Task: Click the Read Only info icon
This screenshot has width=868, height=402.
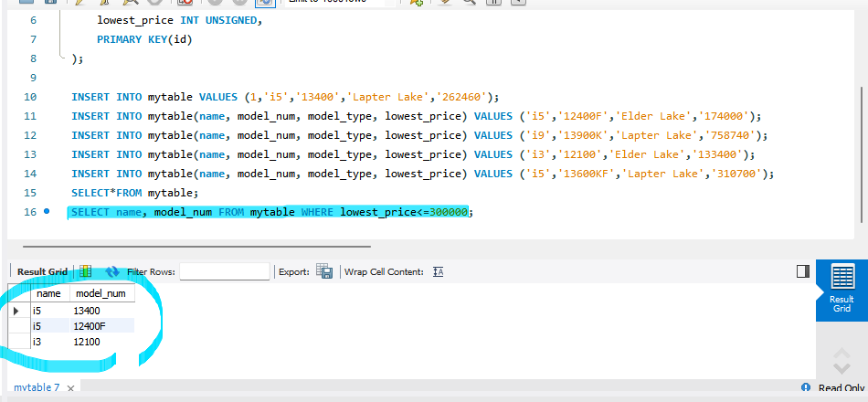Action: click(x=806, y=387)
